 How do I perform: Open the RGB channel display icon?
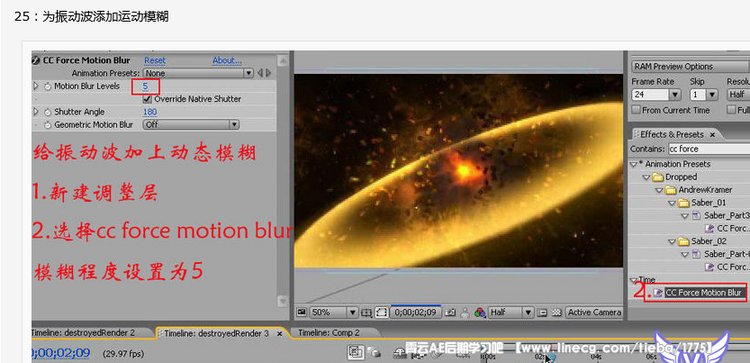coord(480,313)
